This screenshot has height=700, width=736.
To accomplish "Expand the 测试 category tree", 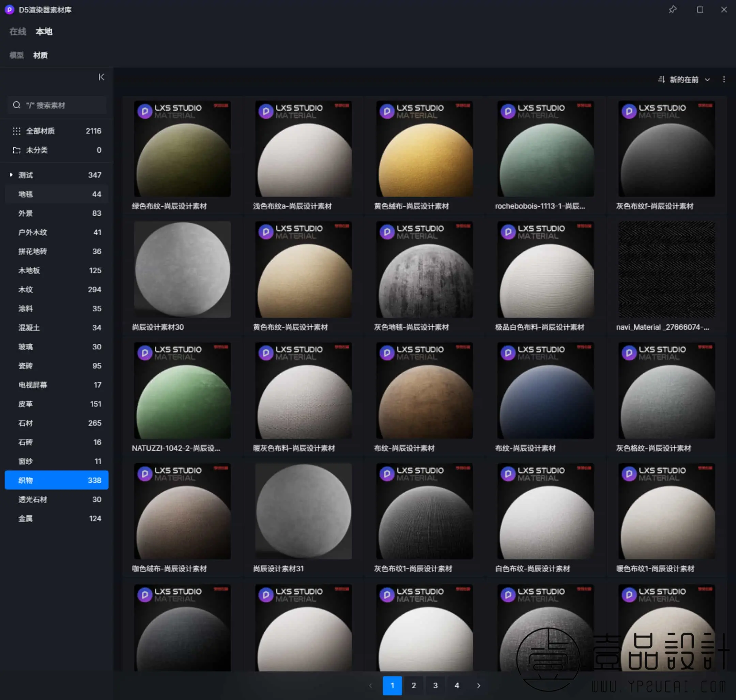I will click(11, 175).
